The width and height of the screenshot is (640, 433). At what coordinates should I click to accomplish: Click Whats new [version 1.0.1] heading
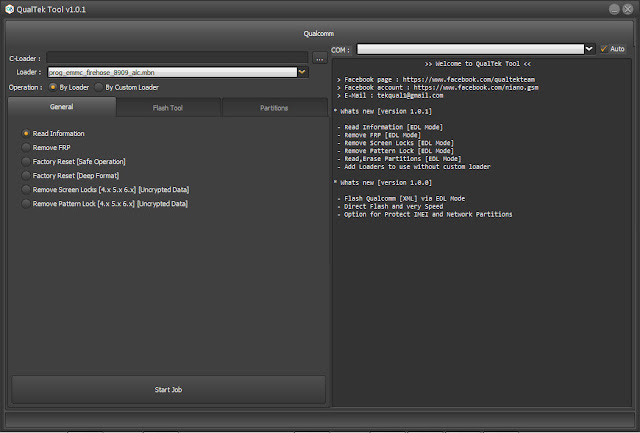[x=383, y=111]
